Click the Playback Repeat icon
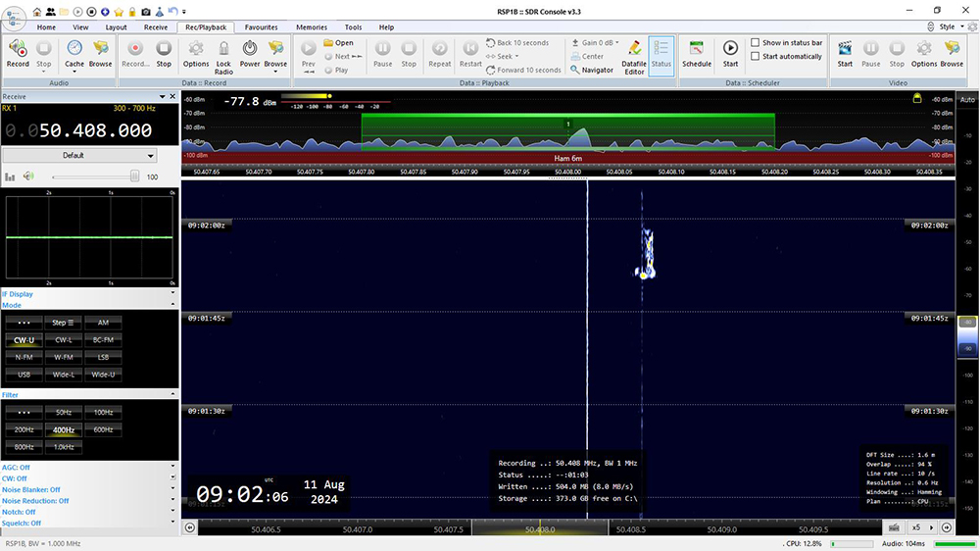The width and height of the screenshot is (980, 551). [x=439, y=53]
